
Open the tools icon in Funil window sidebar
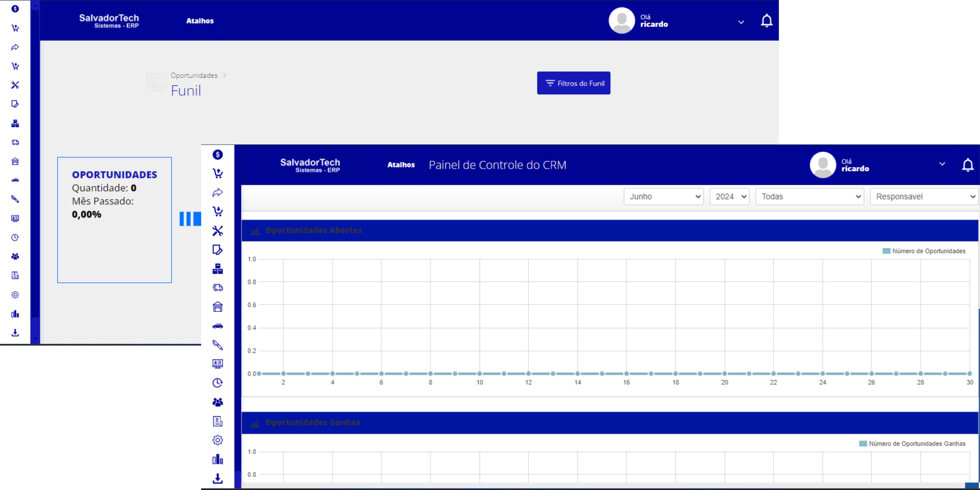[15, 85]
